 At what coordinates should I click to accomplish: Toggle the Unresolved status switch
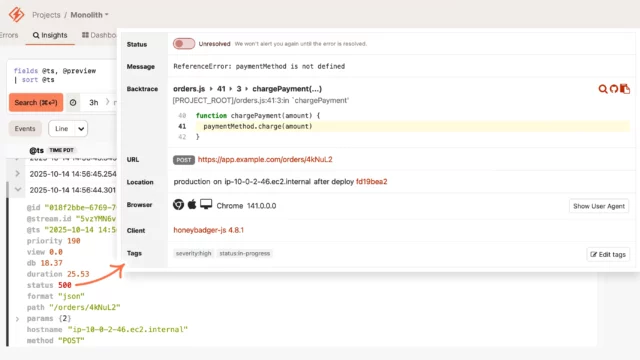point(184,44)
